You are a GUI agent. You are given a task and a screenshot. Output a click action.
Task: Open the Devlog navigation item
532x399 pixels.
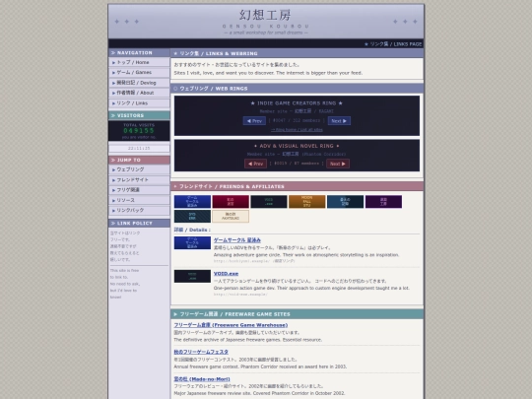click(139, 83)
